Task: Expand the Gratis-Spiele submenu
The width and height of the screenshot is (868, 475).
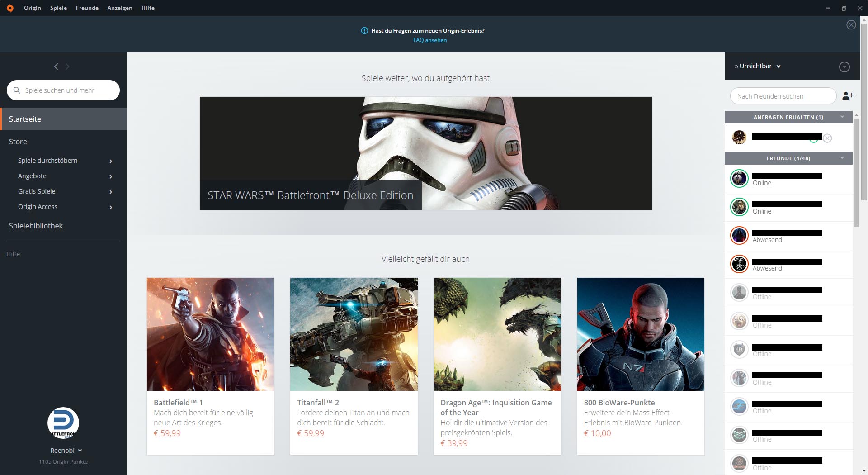Action: [x=111, y=192]
